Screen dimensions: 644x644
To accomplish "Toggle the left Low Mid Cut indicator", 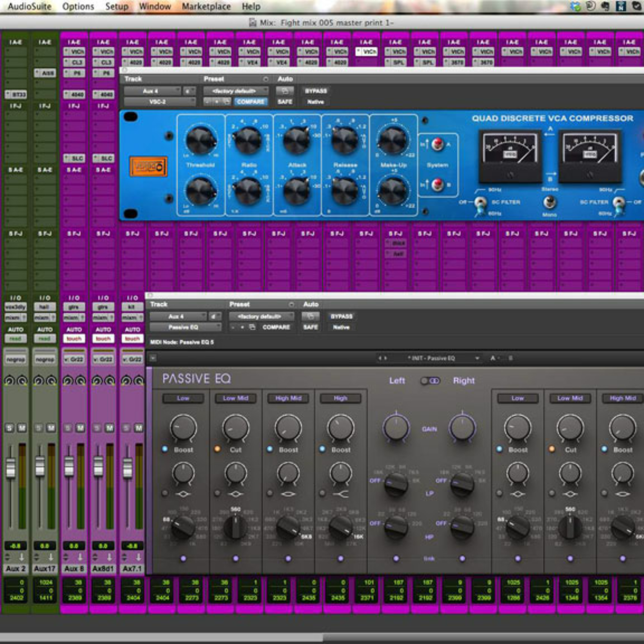I will coord(217,449).
